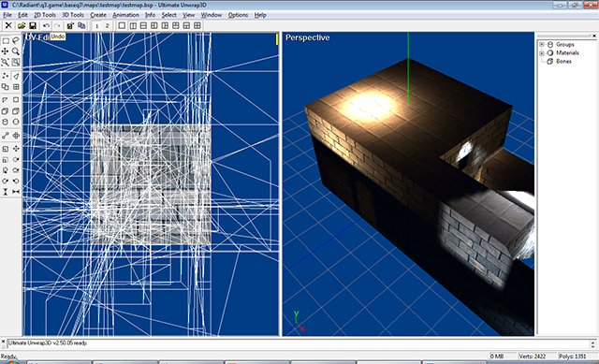The image size is (599, 364).
Task: Toggle the two-column viewport layout
Action: [x=133, y=25]
